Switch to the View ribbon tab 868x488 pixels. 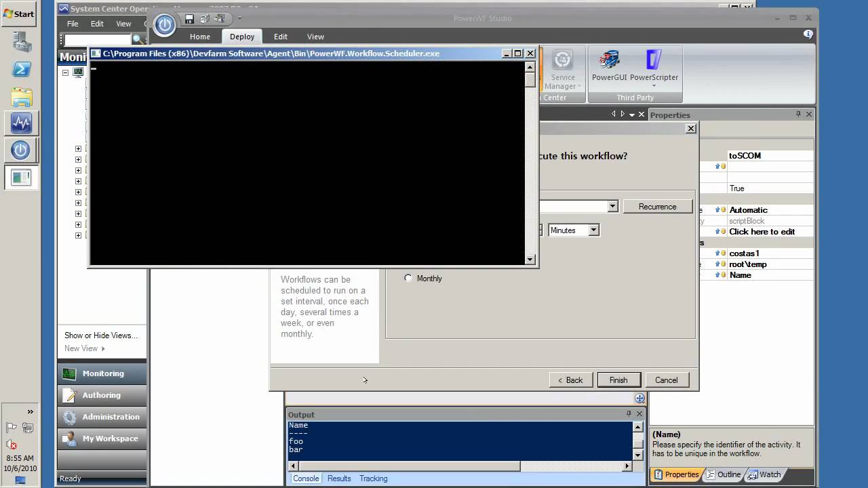point(315,37)
